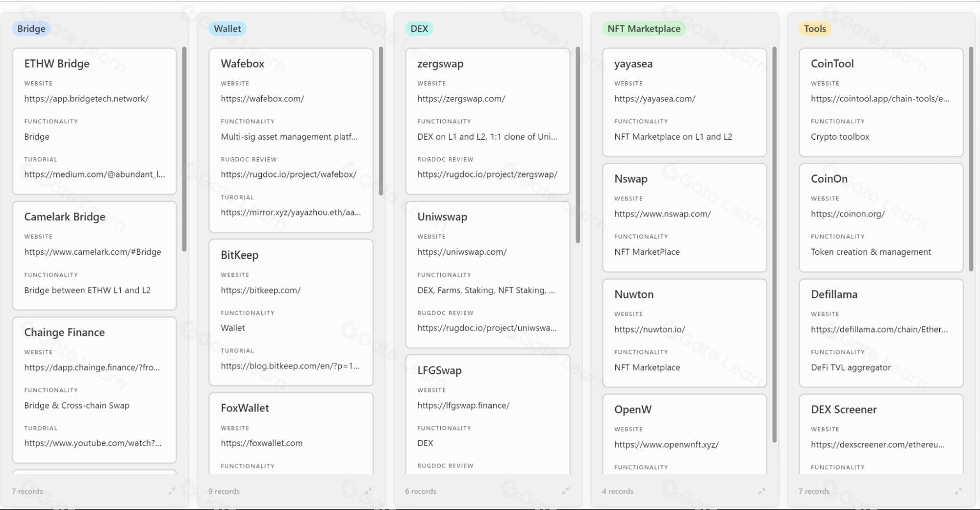
Task: Open the Uniwswap card title
Action: pyautogui.click(x=442, y=217)
